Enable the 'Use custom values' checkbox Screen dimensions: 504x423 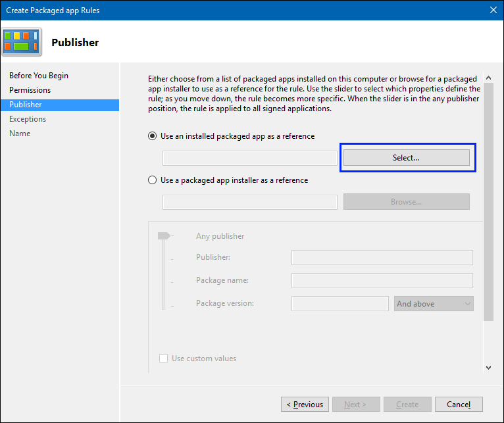click(164, 359)
